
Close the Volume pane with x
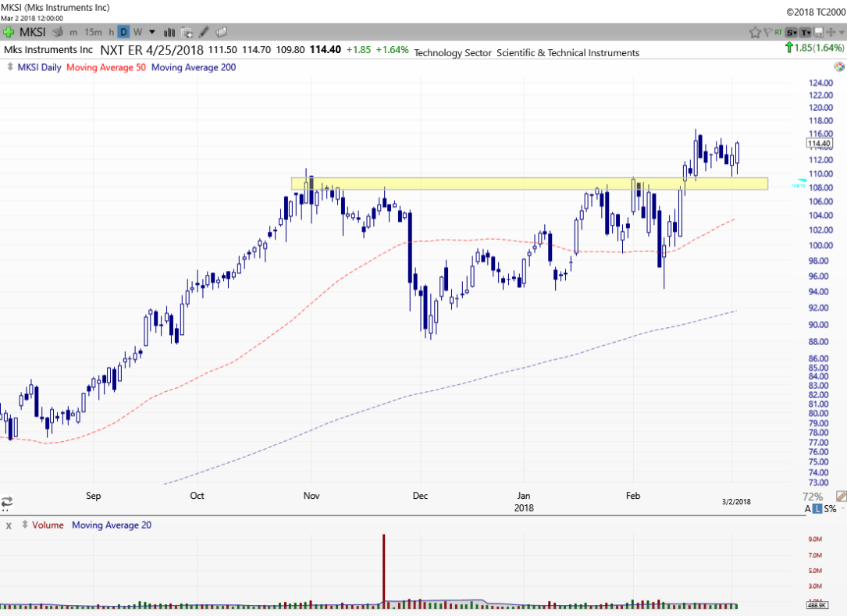click(9, 525)
